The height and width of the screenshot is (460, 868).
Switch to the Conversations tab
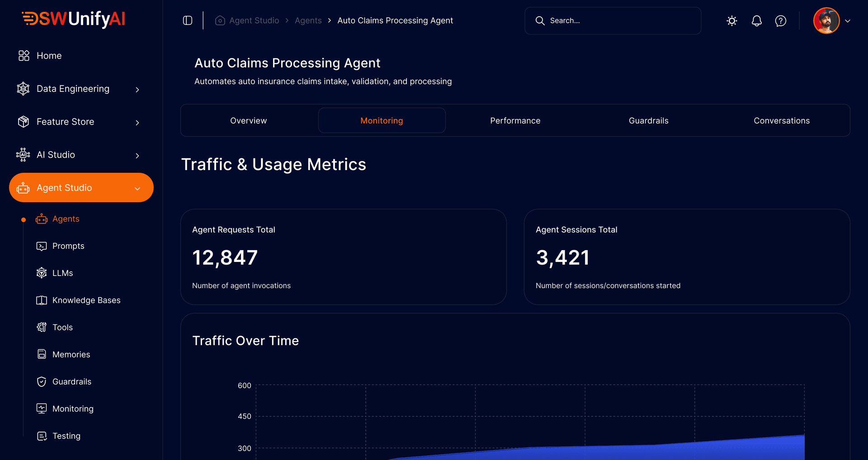pos(781,121)
